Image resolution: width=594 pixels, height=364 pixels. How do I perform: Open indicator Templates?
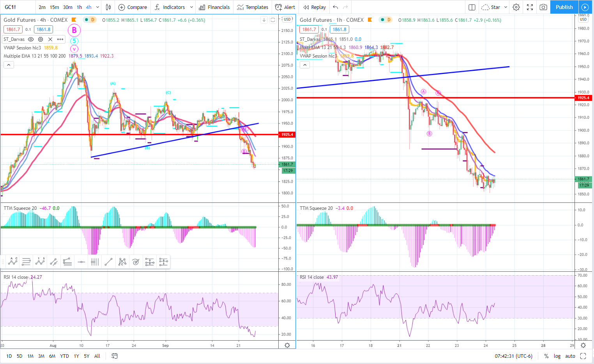tap(253, 7)
